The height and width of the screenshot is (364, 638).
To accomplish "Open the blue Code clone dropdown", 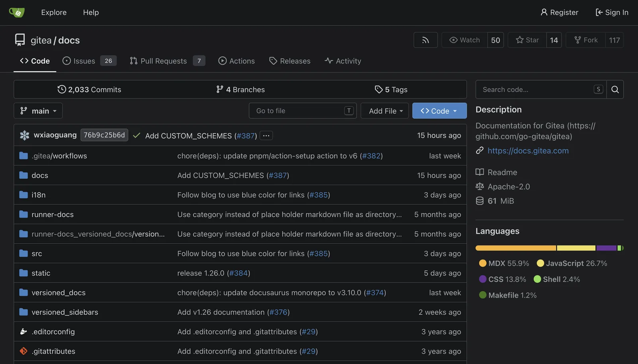I will pyautogui.click(x=439, y=110).
